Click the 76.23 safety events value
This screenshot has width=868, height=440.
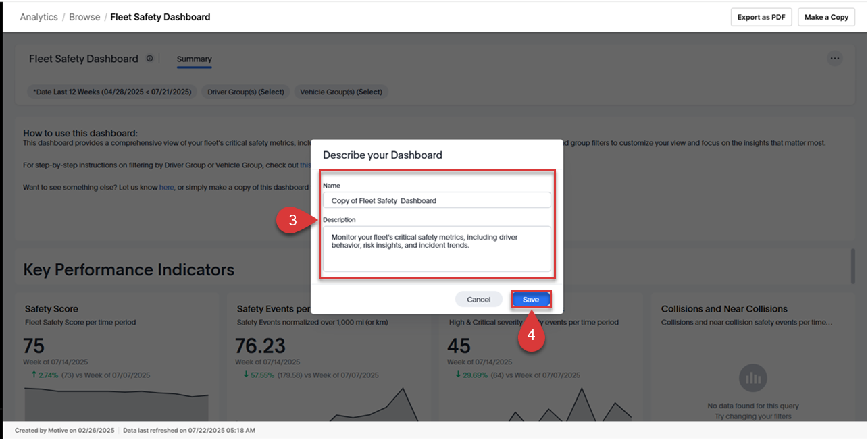click(261, 346)
